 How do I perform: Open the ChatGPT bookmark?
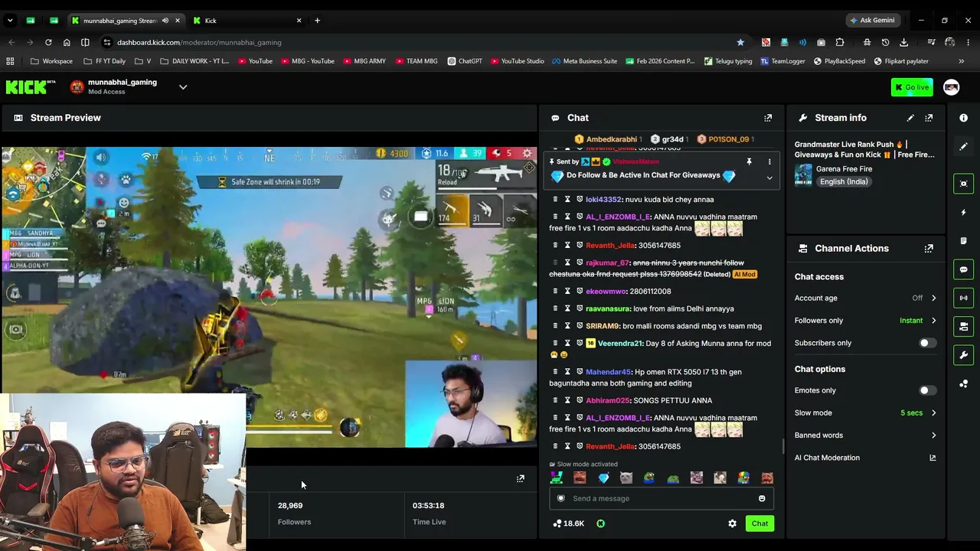point(465,61)
